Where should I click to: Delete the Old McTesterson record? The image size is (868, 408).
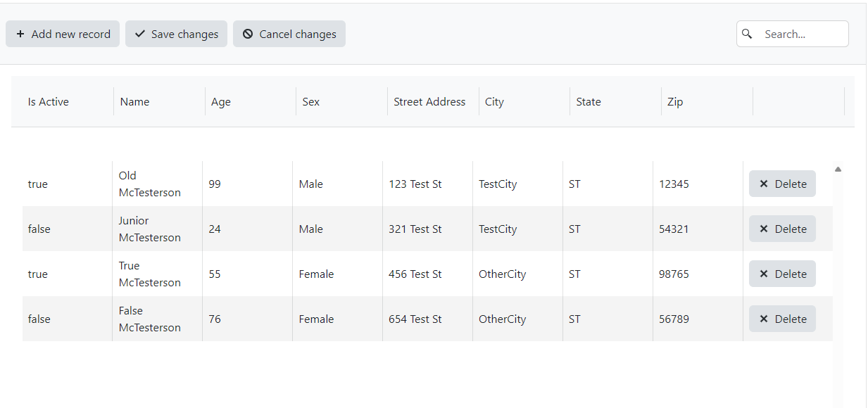click(782, 184)
